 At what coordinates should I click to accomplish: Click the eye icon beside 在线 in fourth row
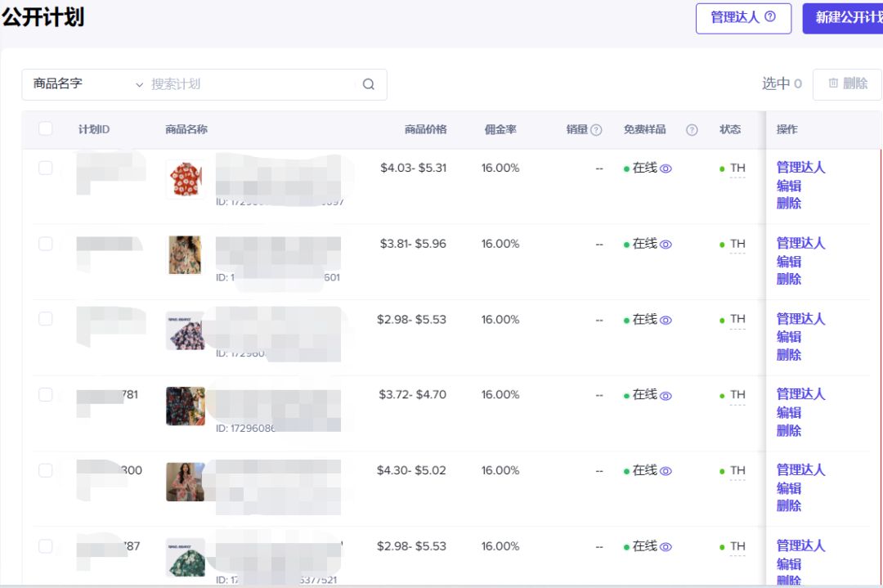pyautogui.click(x=665, y=394)
